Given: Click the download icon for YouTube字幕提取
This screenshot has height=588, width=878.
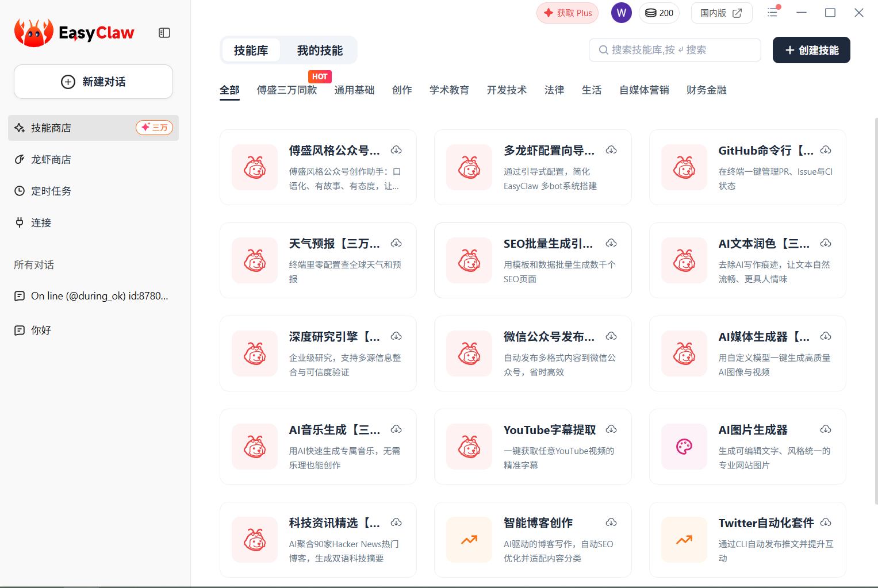Looking at the screenshot, I should click(611, 429).
